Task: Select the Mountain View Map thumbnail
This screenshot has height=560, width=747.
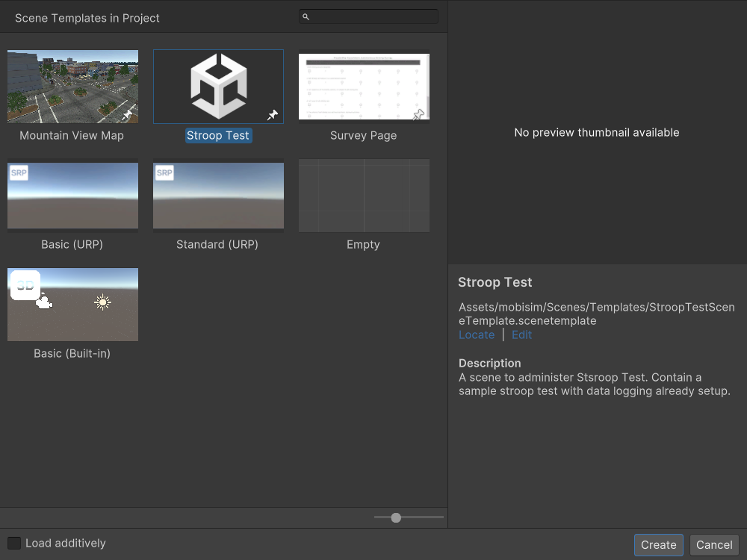Action: (x=73, y=86)
